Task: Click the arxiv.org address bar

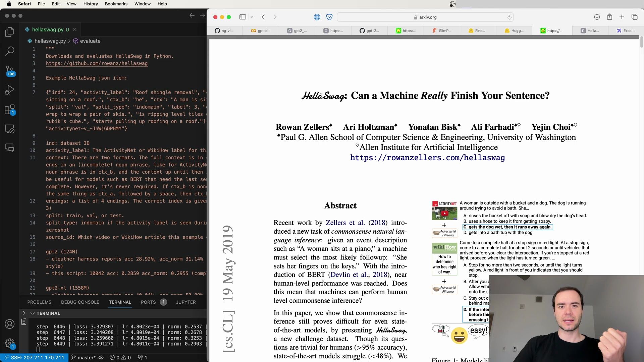Action: pos(425,17)
